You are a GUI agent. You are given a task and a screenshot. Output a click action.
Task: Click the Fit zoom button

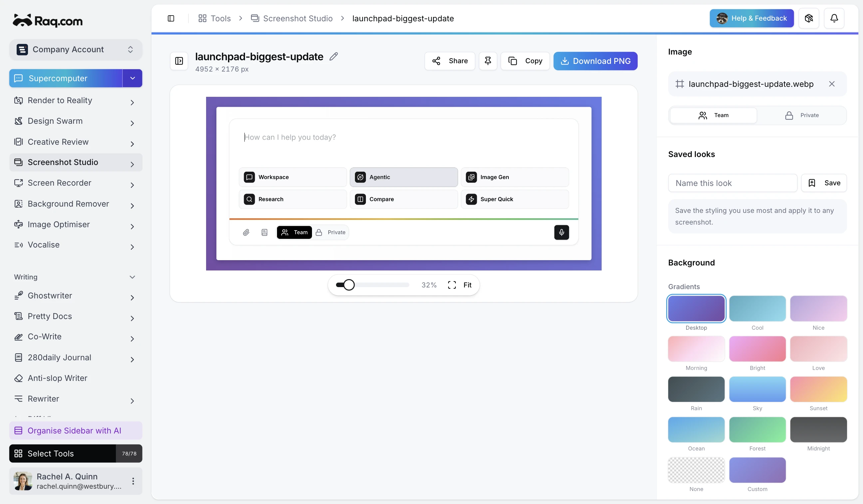(x=459, y=285)
